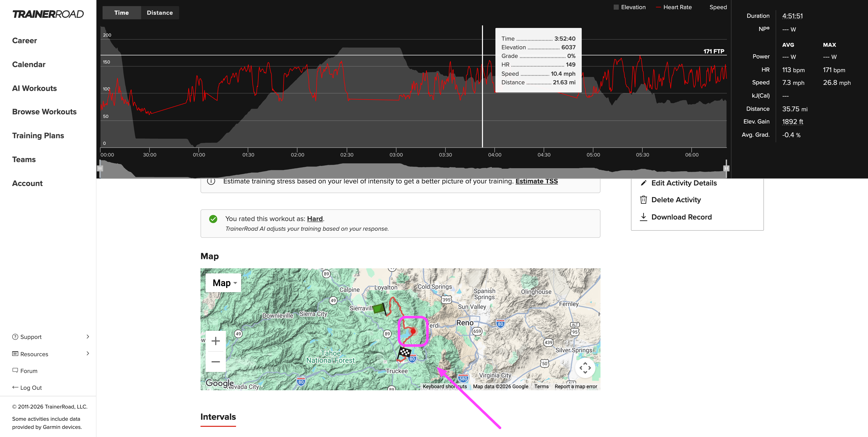Screen dimensions: 868x437
Task: Click the 03:30 time axis marker
Action: [445, 155]
